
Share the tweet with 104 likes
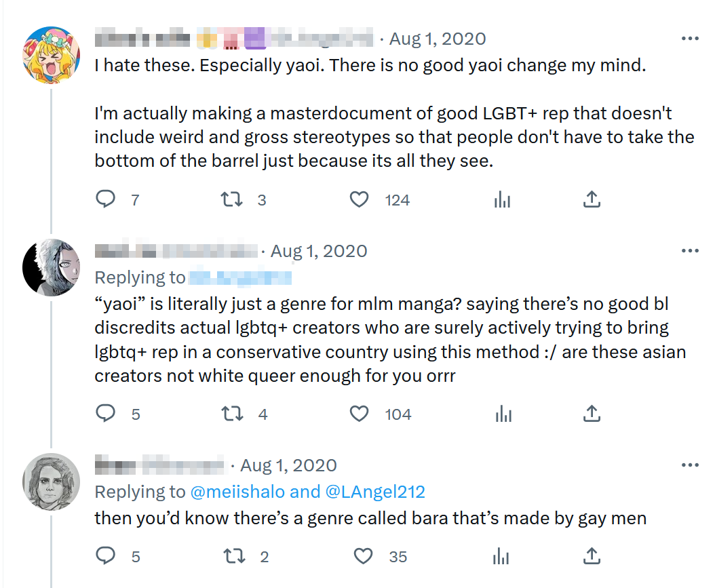(592, 414)
